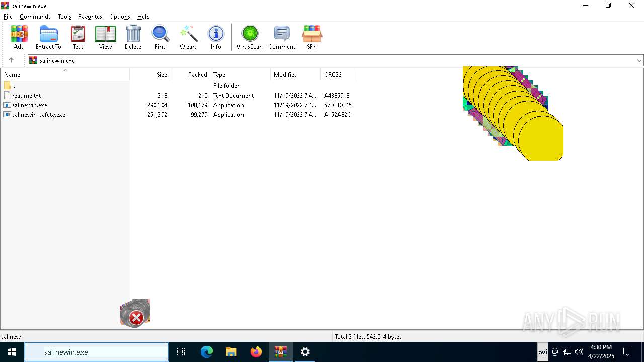Click Text Document type cell
The image size is (644, 362).
point(233,96)
